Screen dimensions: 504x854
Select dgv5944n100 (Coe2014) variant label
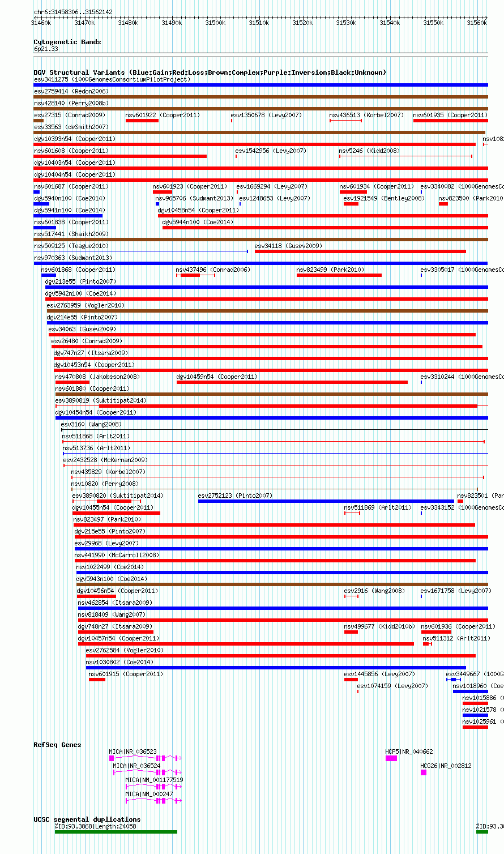coord(198,222)
